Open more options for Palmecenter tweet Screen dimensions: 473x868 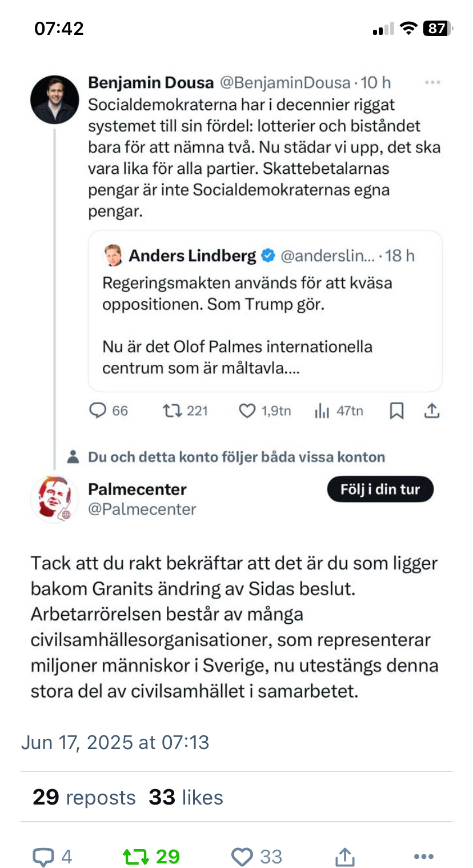[x=423, y=857]
